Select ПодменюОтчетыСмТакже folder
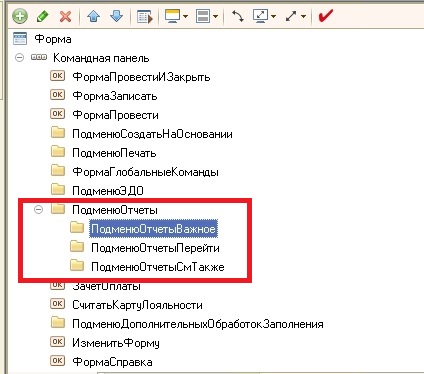The width and height of the screenshot is (424, 374). (x=158, y=267)
